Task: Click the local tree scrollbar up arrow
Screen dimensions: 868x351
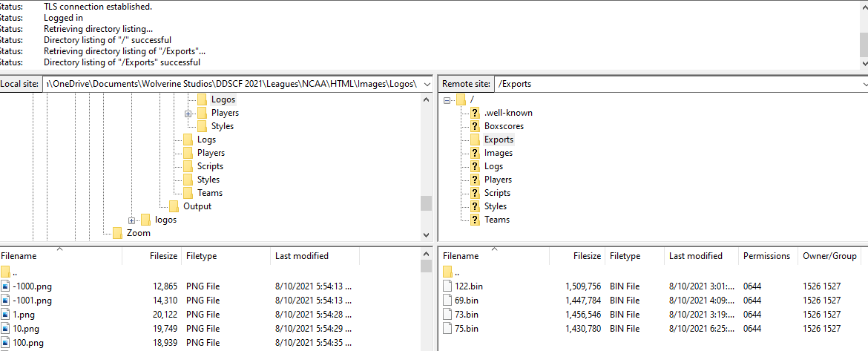Action: click(427, 99)
